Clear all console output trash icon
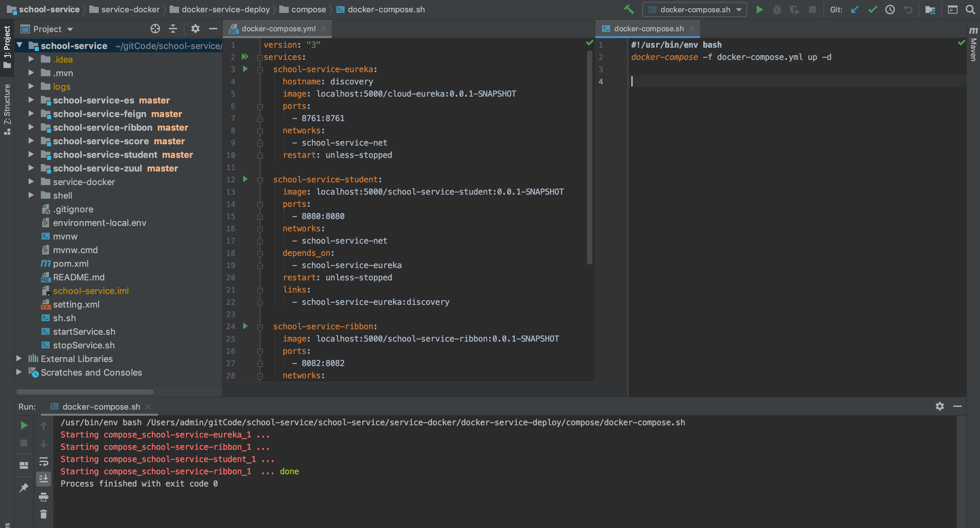 pyautogui.click(x=44, y=514)
